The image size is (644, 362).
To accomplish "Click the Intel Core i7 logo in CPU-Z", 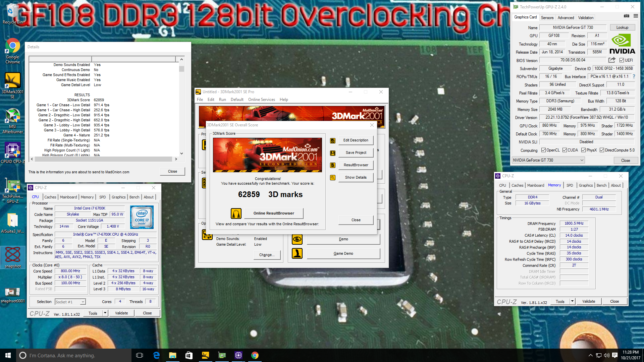I will (142, 217).
